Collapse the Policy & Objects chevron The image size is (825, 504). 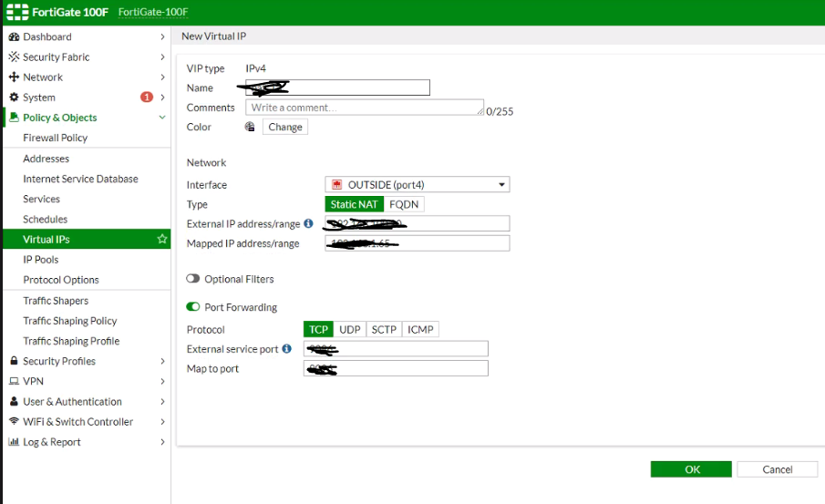162,118
